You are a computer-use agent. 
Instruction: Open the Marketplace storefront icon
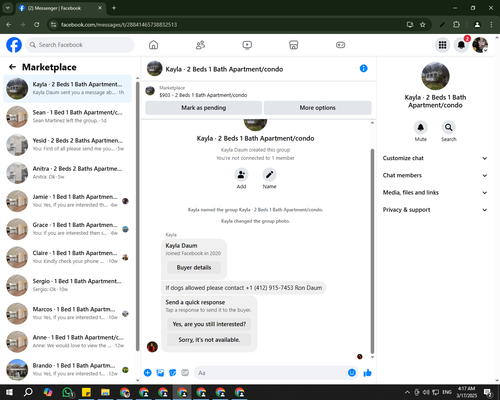coord(294,45)
